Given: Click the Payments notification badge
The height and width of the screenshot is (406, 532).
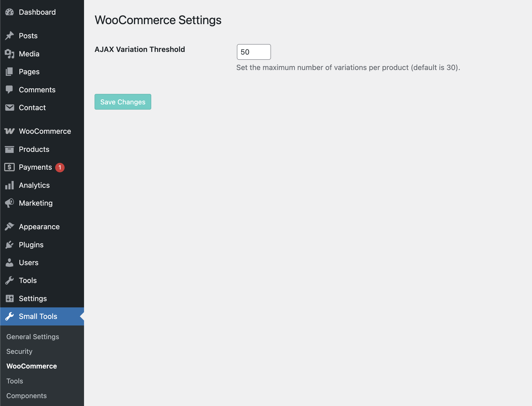Looking at the screenshot, I should tap(60, 167).
